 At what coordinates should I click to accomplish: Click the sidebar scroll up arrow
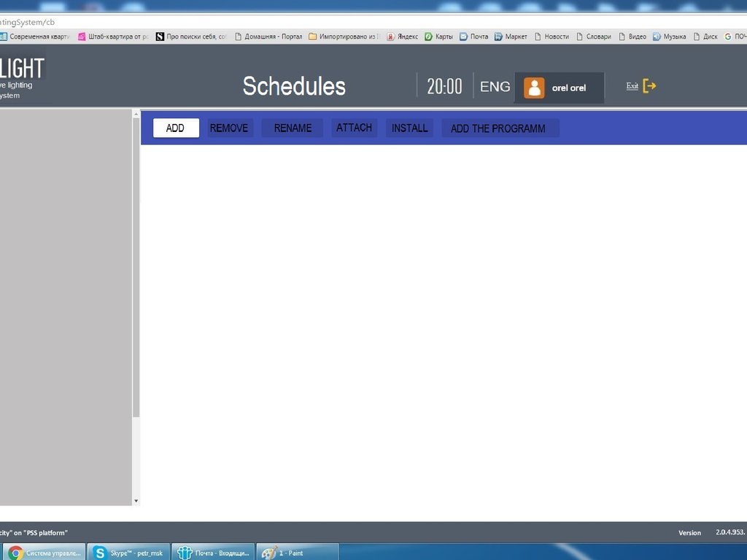click(x=136, y=114)
